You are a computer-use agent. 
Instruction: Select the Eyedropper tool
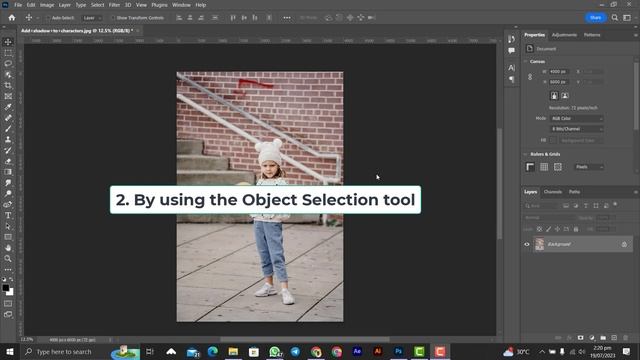click(x=8, y=107)
